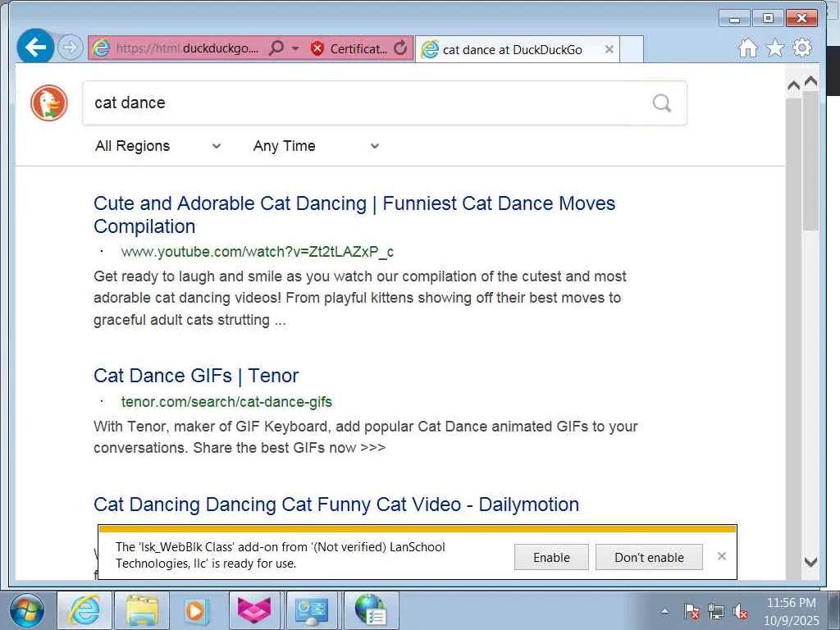Click the IE page icon in address bar
Viewport: 840px width, 630px height.
[101, 48]
